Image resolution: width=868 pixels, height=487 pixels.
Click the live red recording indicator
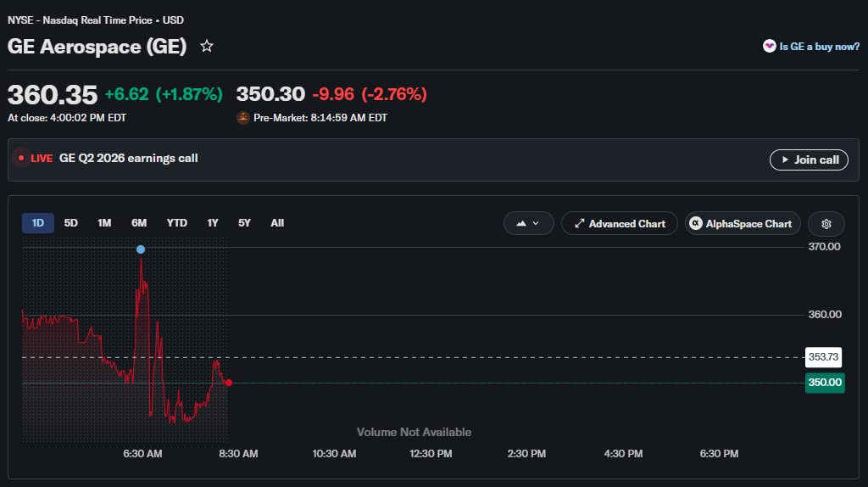pyautogui.click(x=21, y=159)
